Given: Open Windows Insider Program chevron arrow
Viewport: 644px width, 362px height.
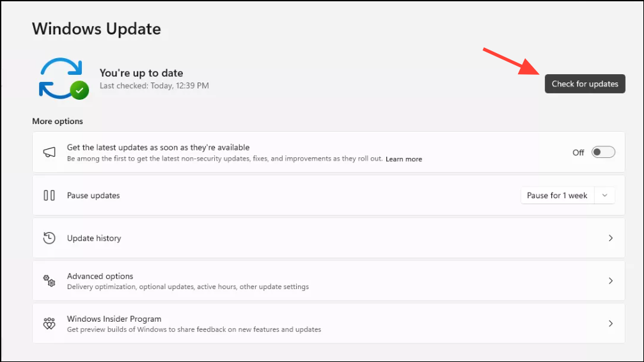Looking at the screenshot, I should tap(610, 324).
